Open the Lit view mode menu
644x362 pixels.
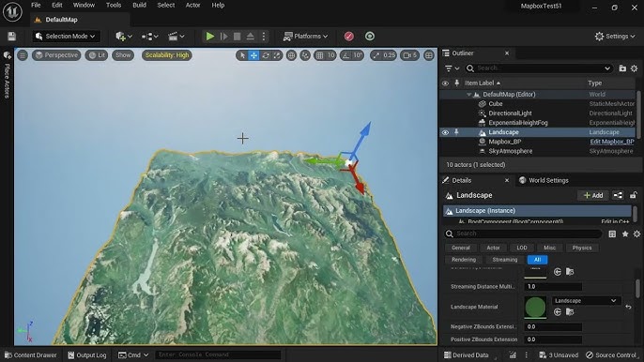coord(97,55)
